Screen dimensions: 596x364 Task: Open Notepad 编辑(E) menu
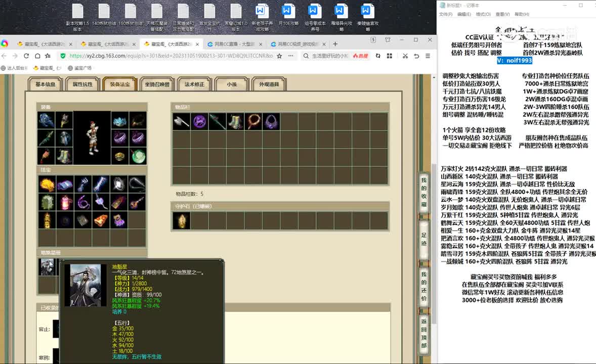[464, 14]
